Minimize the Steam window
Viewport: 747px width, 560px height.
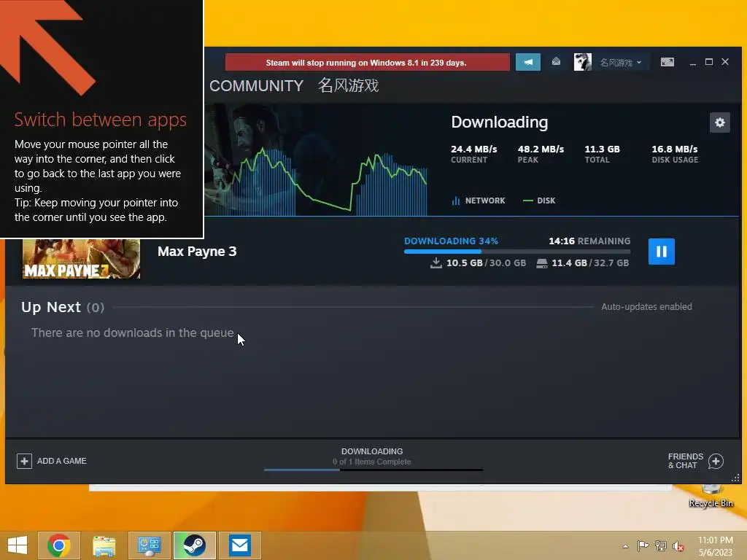(693, 63)
